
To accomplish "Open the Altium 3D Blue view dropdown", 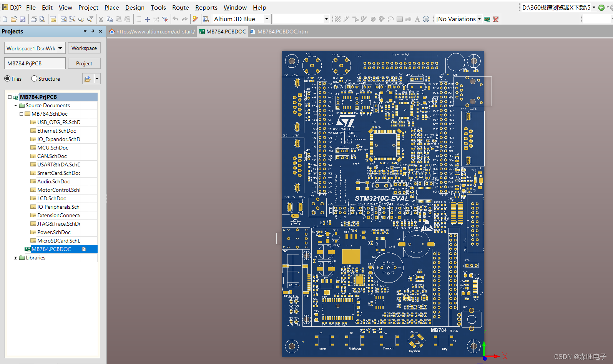I will [267, 19].
